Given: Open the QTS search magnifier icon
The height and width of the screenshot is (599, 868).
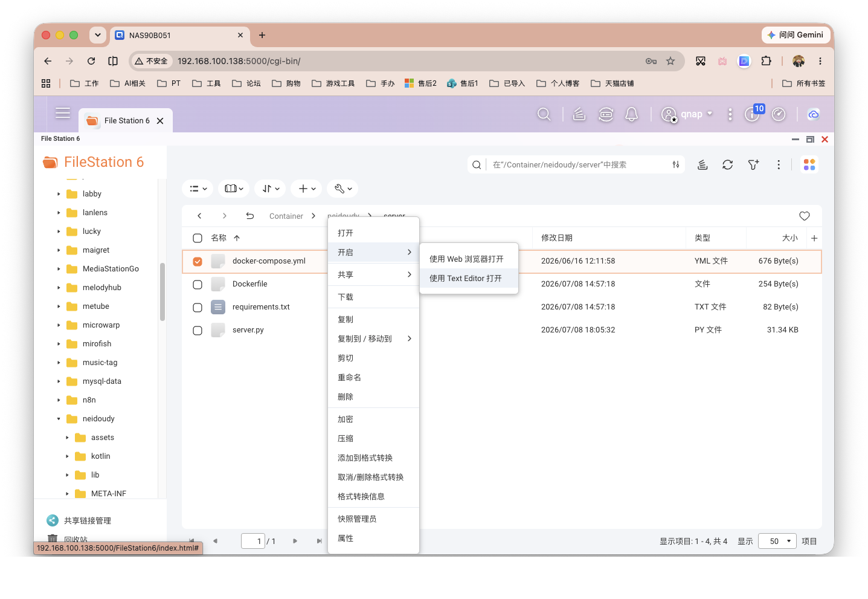Looking at the screenshot, I should [x=544, y=114].
